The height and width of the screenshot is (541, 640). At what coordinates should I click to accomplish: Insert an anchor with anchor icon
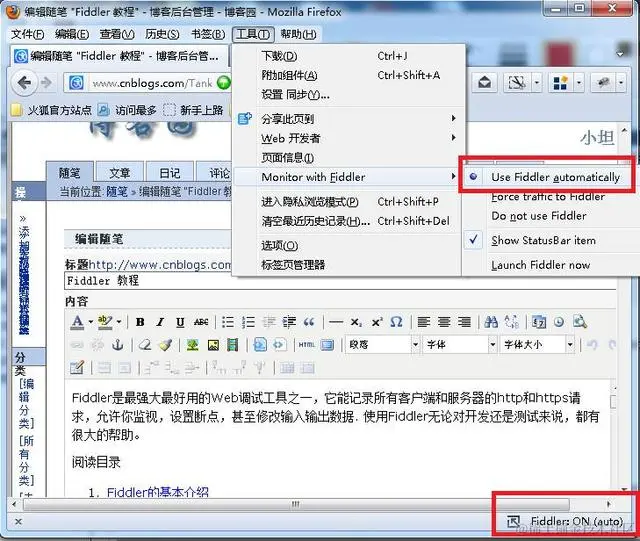(118, 345)
